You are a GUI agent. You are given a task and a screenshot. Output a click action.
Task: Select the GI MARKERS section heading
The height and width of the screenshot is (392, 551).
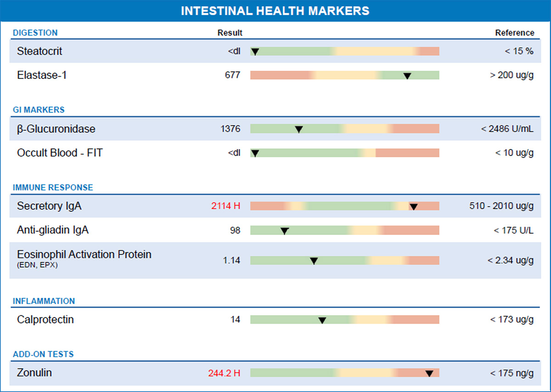point(39,110)
